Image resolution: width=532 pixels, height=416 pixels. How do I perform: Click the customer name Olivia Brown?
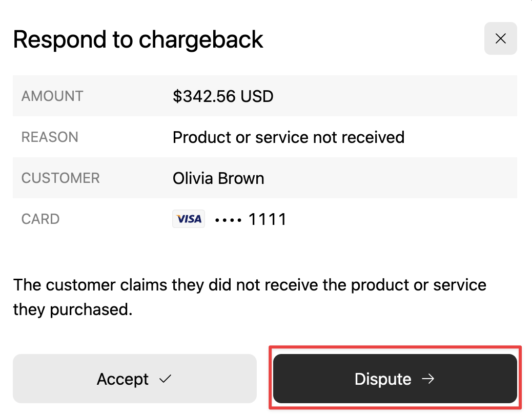click(218, 178)
